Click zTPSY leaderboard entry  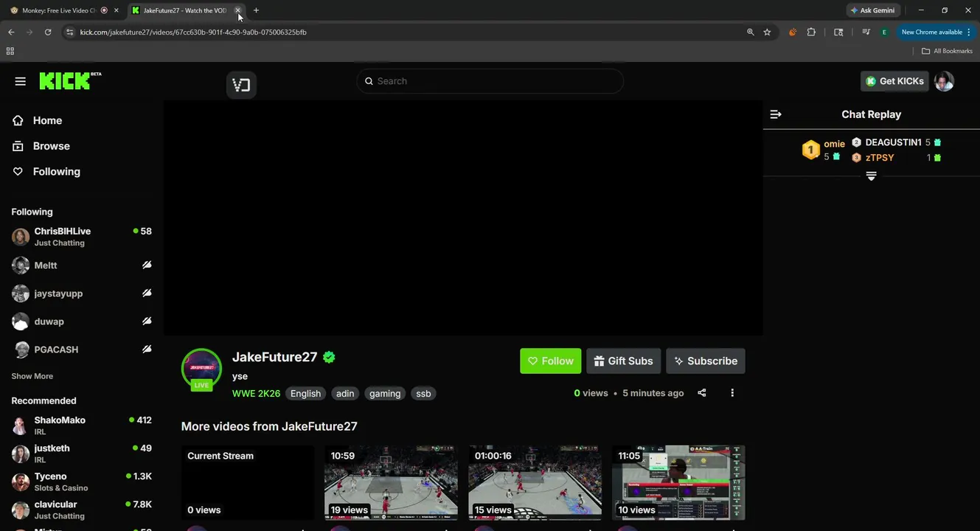pyautogui.click(x=897, y=158)
